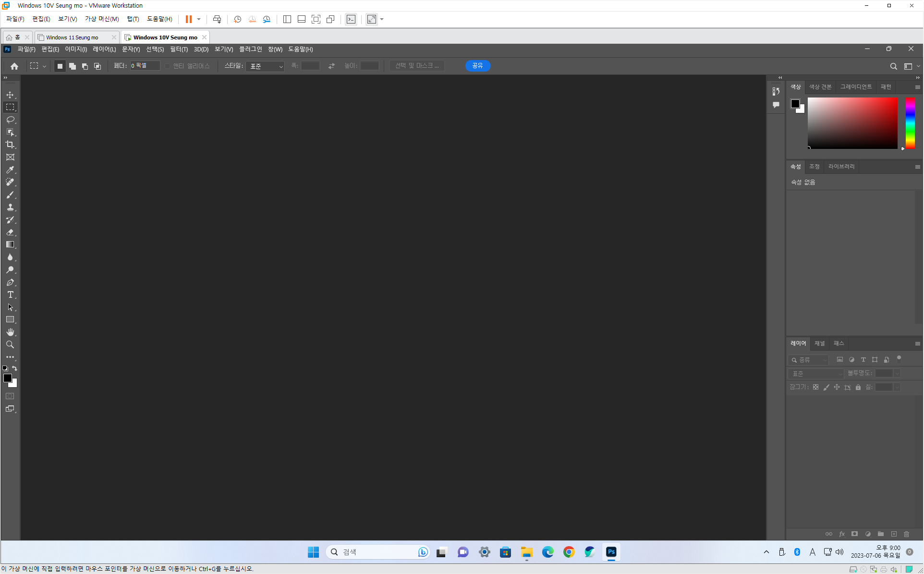The height and width of the screenshot is (574, 924).
Task: Select the Horizontal Type tool
Action: click(10, 295)
